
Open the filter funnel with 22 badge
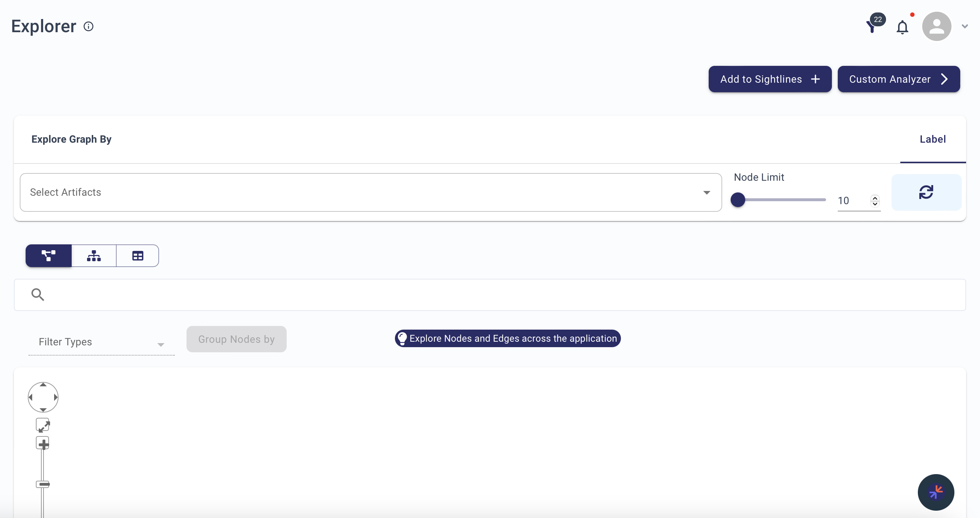tap(871, 27)
